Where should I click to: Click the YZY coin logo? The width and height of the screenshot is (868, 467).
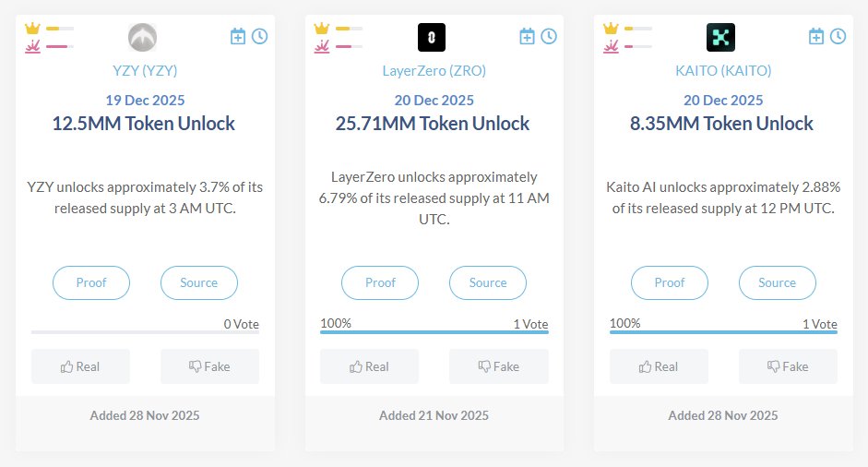pyautogui.click(x=143, y=37)
